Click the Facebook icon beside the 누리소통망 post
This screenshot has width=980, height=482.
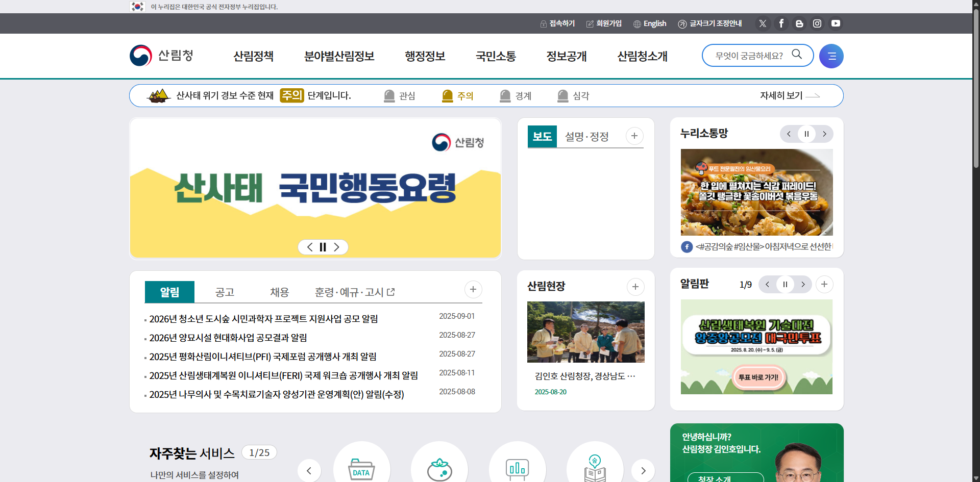(x=686, y=246)
